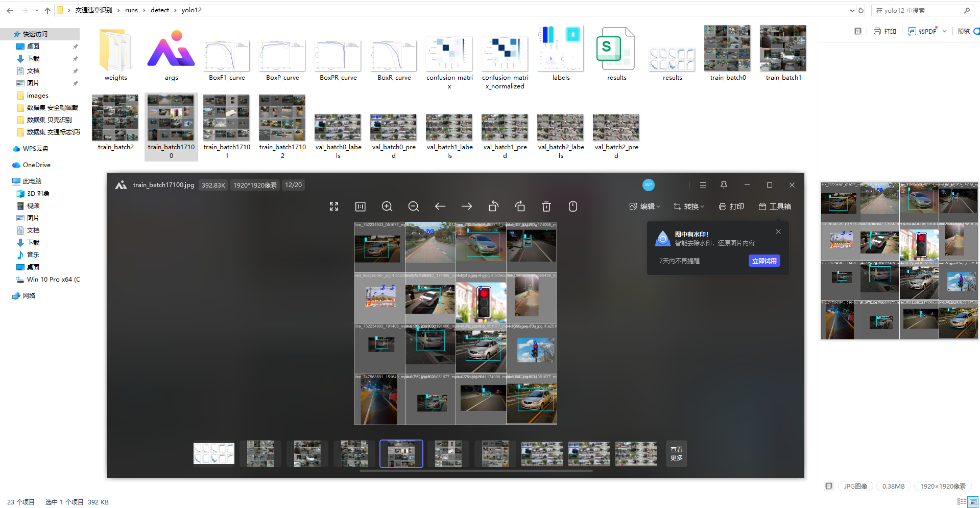Viewport: 980px width, 508px height.
Task: Show actual size 1:1 in viewer
Action: tap(361, 206)
